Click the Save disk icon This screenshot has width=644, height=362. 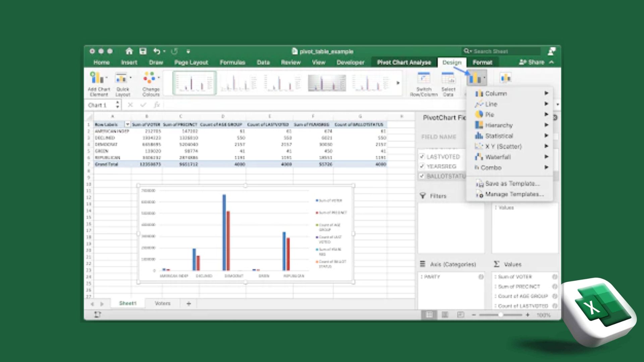(x=143, y=51)
